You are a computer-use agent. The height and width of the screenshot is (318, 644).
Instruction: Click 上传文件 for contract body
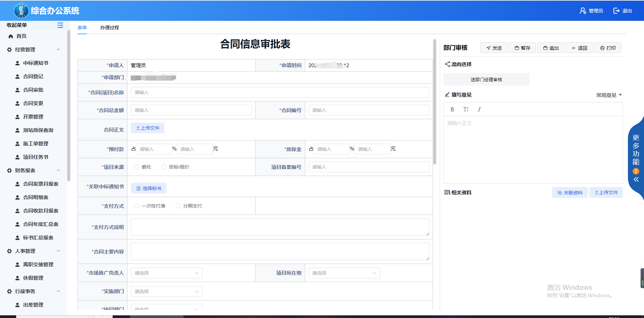click(x=148, y=128)
